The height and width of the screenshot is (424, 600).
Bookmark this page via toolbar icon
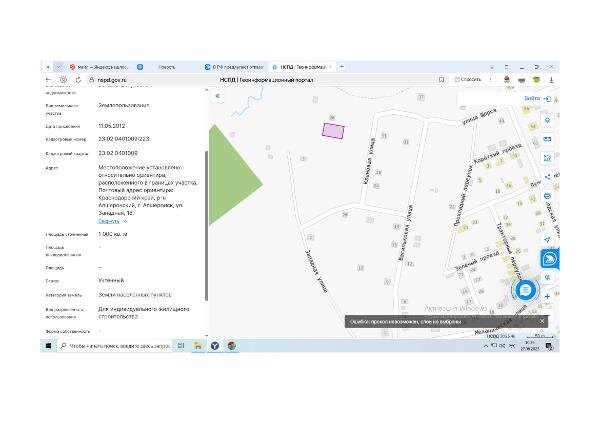[x=441, y=80]
